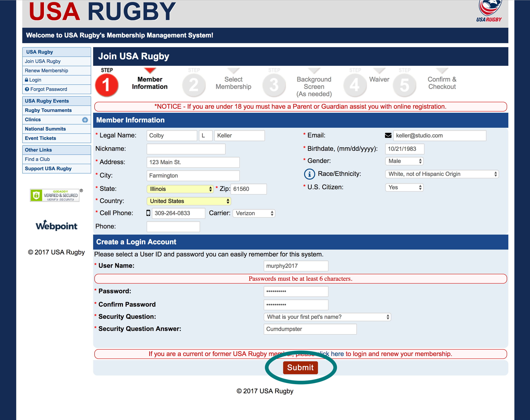Open Rugby Tournaments in sidebar
This screenshot has width=530, height=420.
(x=57, y=110)
